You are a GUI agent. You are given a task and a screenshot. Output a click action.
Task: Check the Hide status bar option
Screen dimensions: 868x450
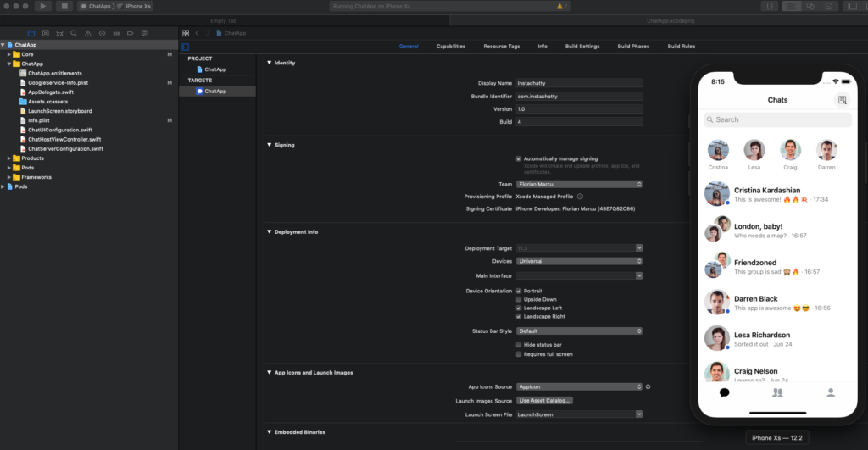click(519, 345)
